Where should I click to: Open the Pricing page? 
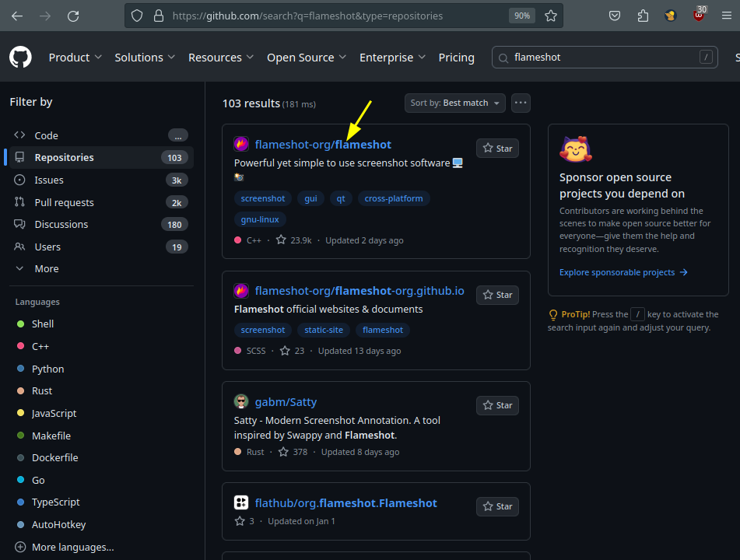click(456, 58)
